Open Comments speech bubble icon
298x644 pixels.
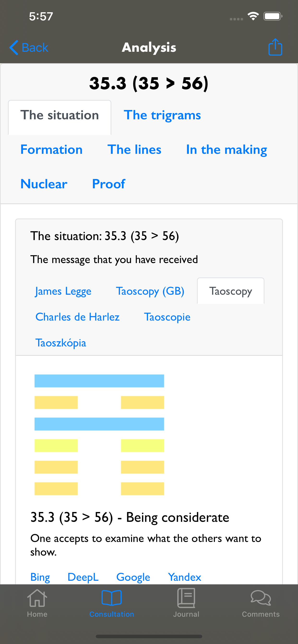coord(261,598)
